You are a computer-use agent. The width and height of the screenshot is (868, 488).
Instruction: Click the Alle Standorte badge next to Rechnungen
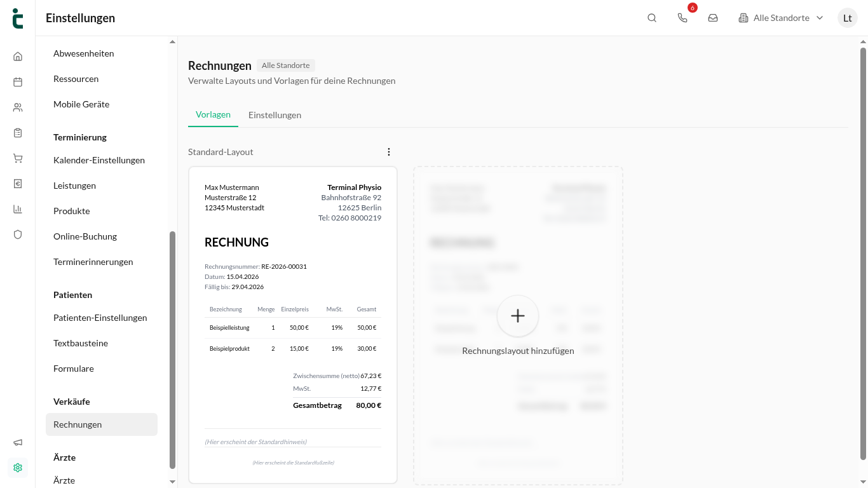286,65
